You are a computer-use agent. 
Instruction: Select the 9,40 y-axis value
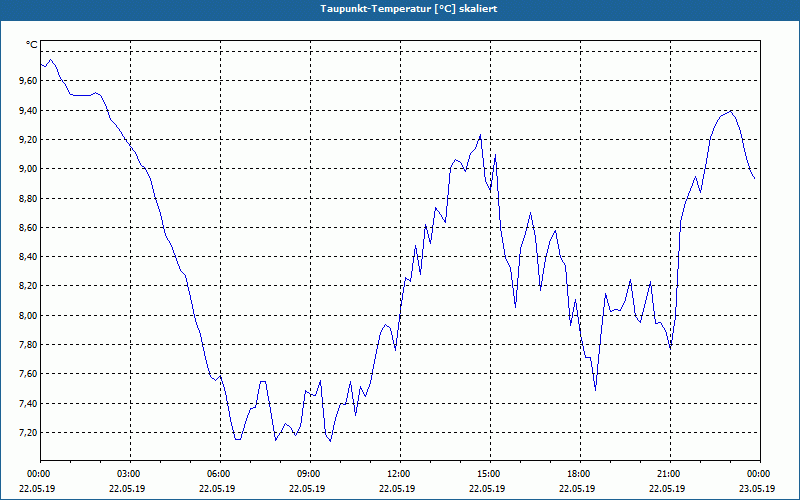(x=28, y=110)
